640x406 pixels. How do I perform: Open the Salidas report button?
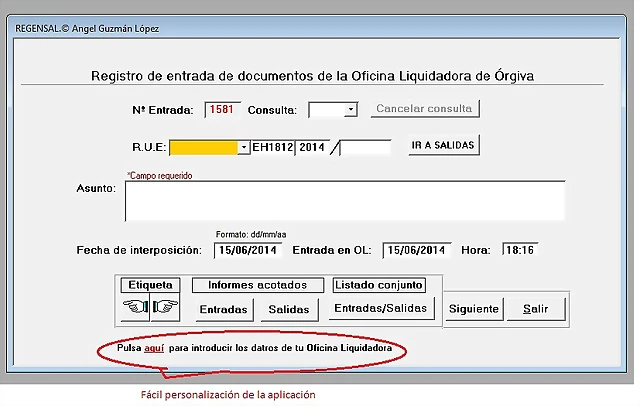[x=289, y=309]
